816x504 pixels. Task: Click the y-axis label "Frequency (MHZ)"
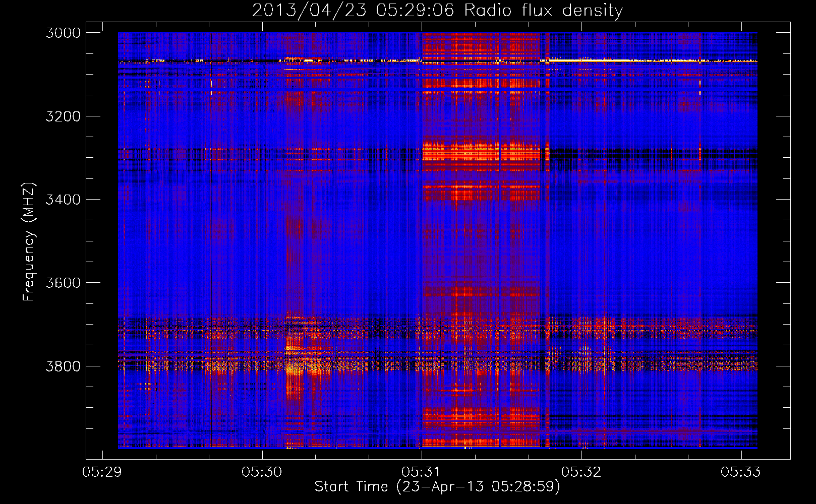pos(29,241)
